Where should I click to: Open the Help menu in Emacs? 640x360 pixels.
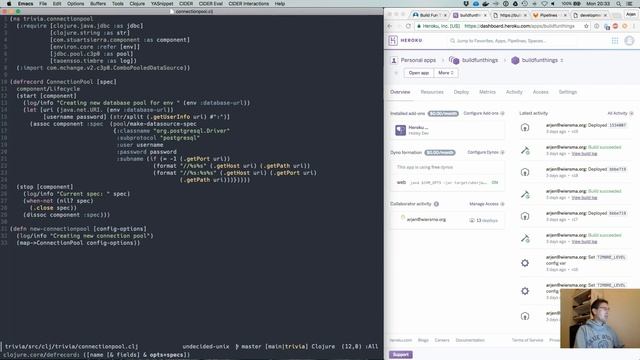[x=280, y=4]
